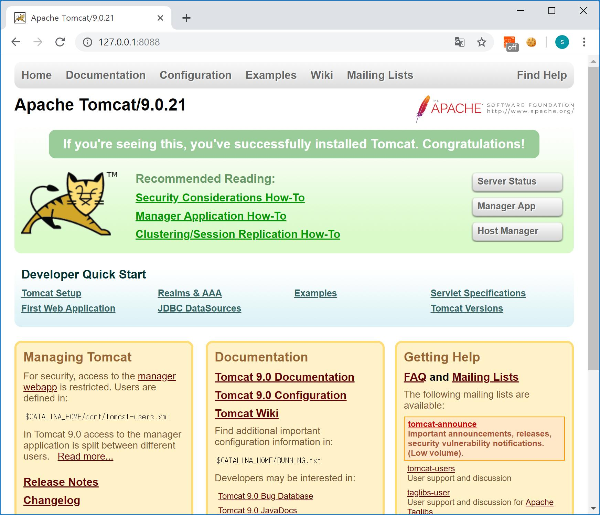Open the Realms & AAA link
The height and width of the screenshot is (515, 600).
coord(190,293)
